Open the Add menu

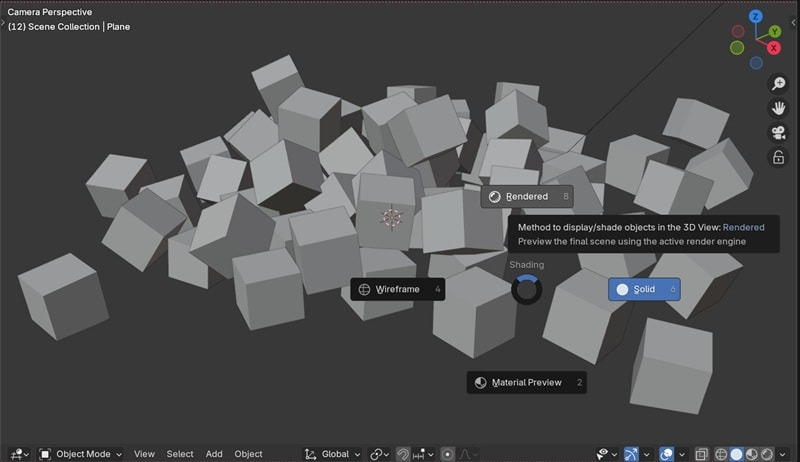click(214, 454)
